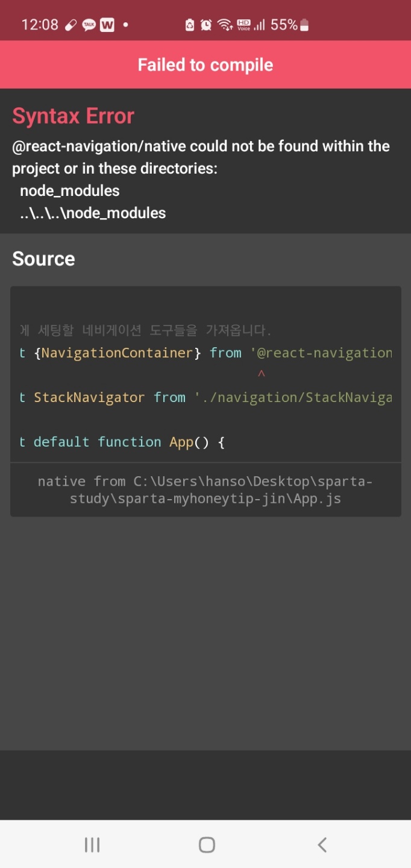
Task: Tap the Korean comment line in source
Action: click(145, 330)
